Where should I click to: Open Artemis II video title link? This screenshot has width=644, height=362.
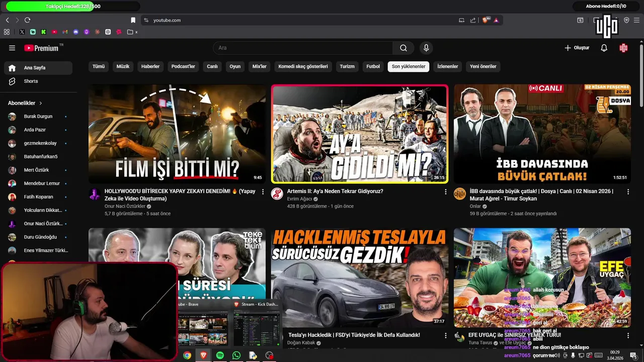point(335,191)
